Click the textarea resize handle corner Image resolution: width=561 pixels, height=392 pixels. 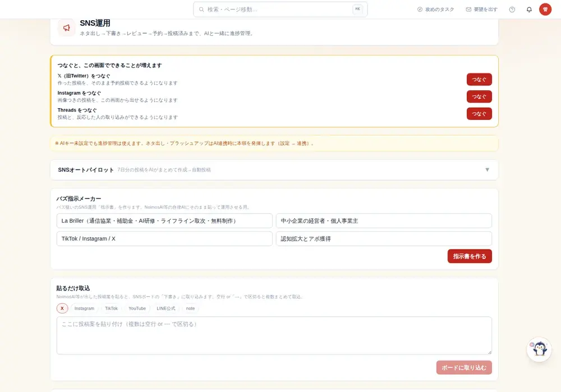(x=489, y=352)
